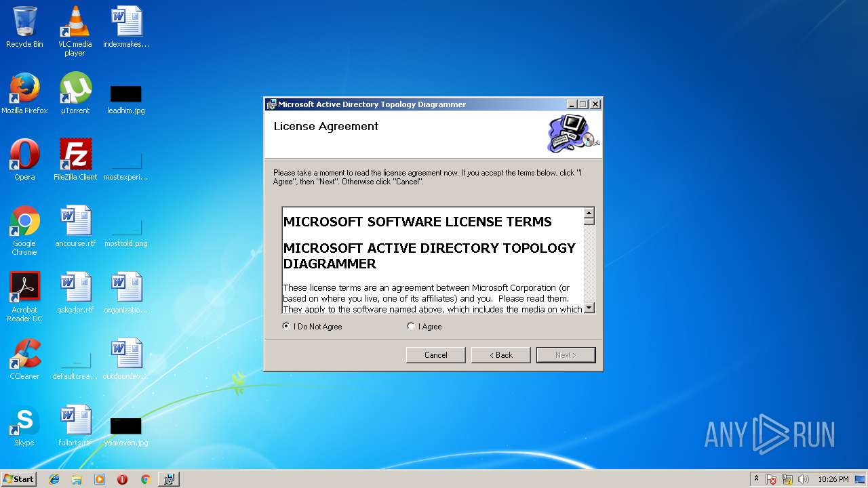
Task: Click the Action Center flag tray icon
Action: pos(771,479)
